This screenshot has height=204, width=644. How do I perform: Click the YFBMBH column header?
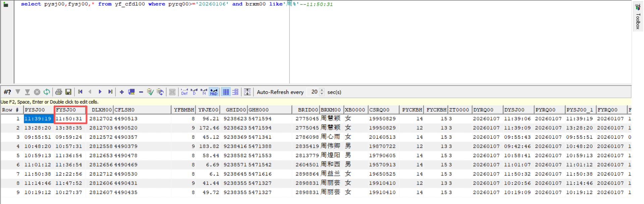coord(184,110)
